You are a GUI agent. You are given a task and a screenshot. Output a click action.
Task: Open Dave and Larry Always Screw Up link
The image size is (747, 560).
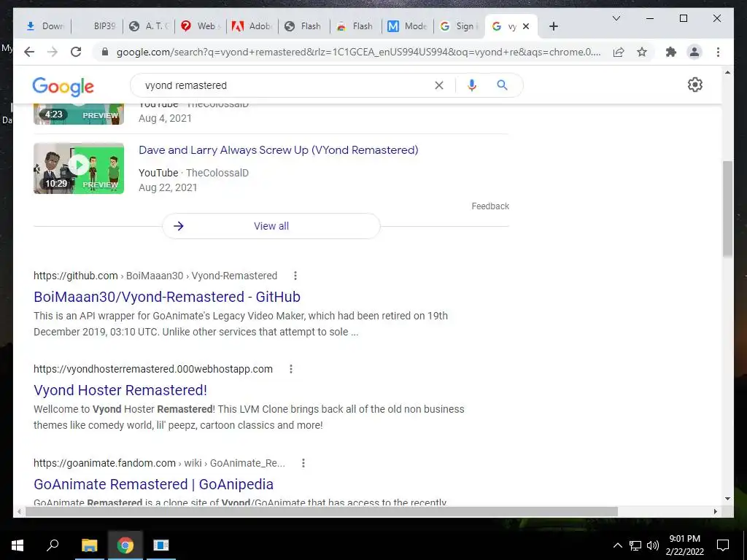pos(278,150)
